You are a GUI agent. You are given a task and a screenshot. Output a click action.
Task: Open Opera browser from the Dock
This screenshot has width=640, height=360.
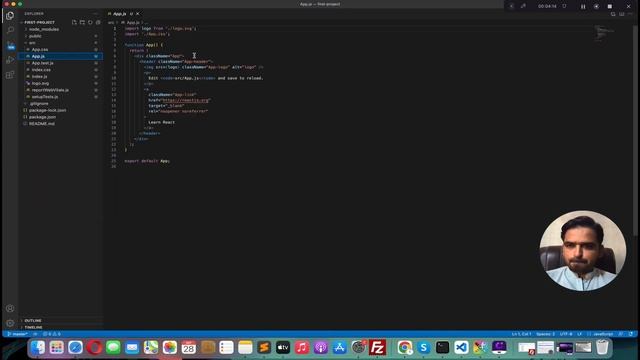(x=94, y=347)
